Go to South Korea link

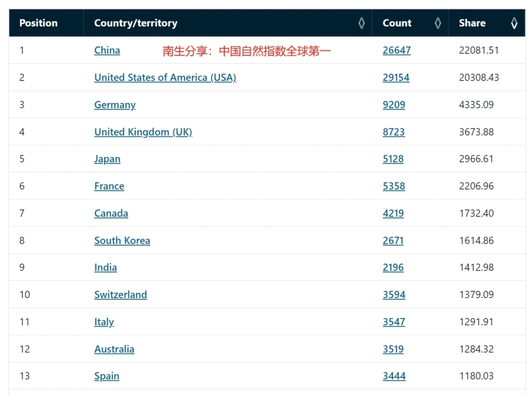click(x=122, y=240)
